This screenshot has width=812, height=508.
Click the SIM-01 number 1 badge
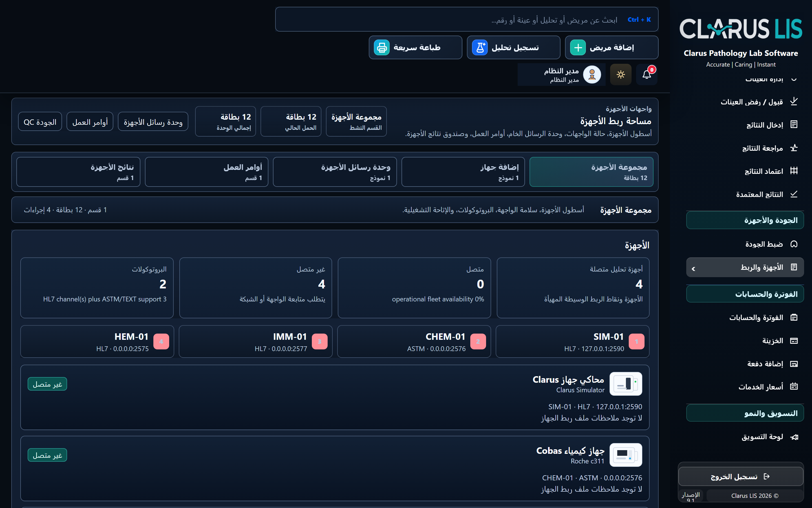pos(637,341)
